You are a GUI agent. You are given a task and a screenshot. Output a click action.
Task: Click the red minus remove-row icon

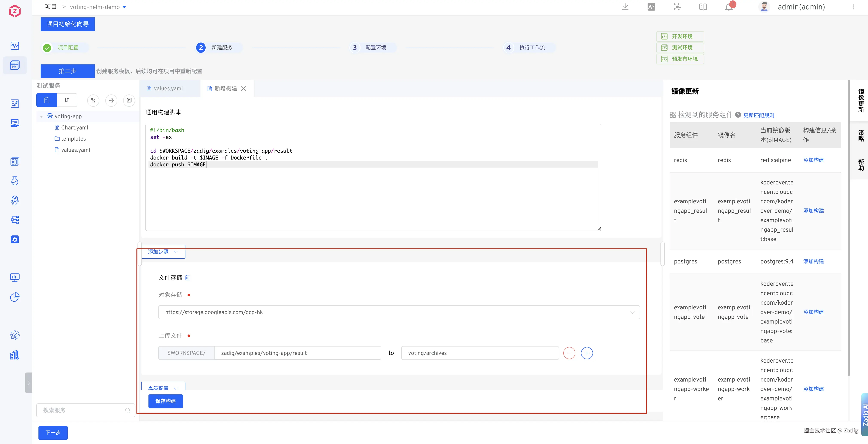[569, 353]
